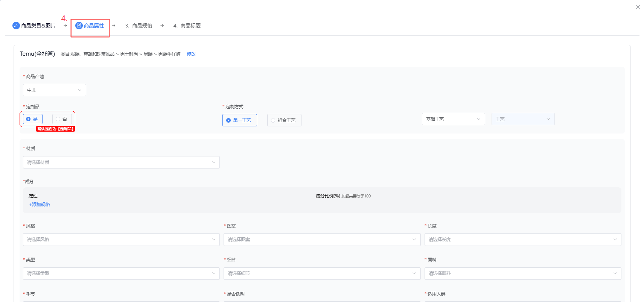Choose 单一工艺 customization method

[x=239, y=120]
